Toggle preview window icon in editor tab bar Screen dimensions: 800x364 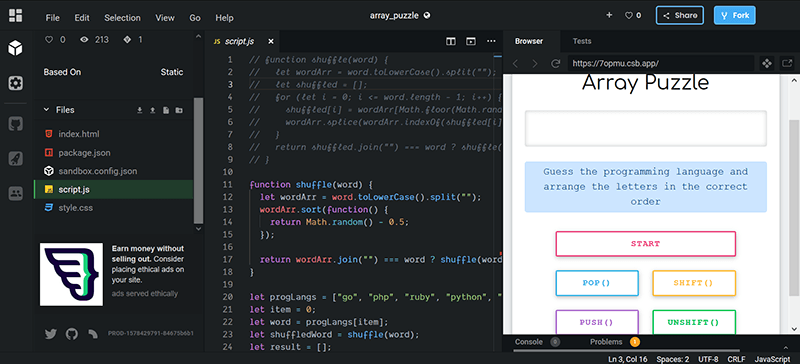pyautogui.click(x=471, y=41)
